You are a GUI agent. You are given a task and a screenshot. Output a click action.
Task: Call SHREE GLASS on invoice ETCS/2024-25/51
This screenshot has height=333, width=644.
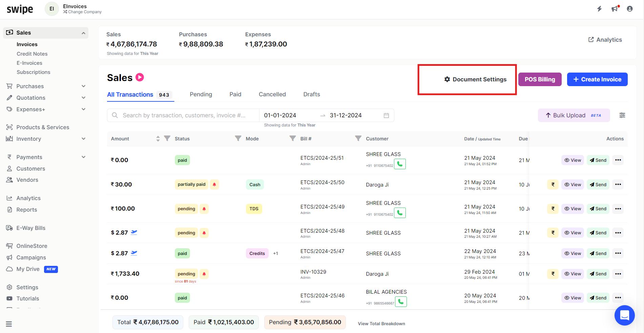tap(400, 164)
